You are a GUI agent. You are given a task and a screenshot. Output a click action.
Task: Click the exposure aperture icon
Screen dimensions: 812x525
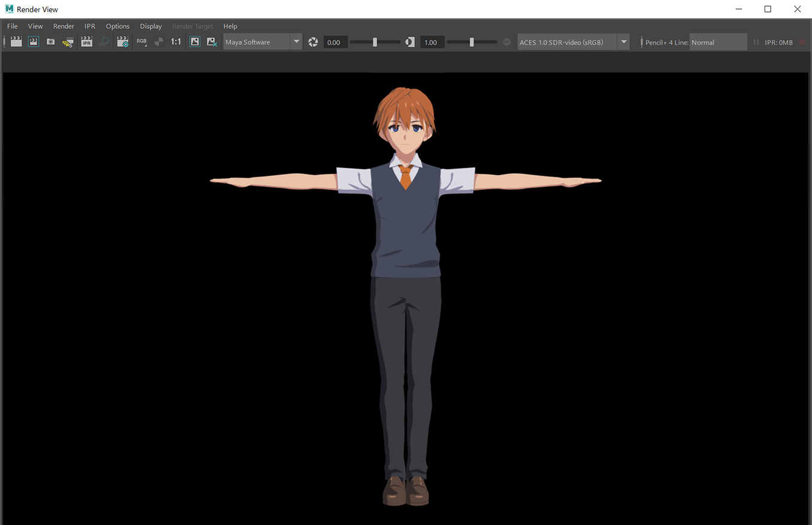pos(313,42)
